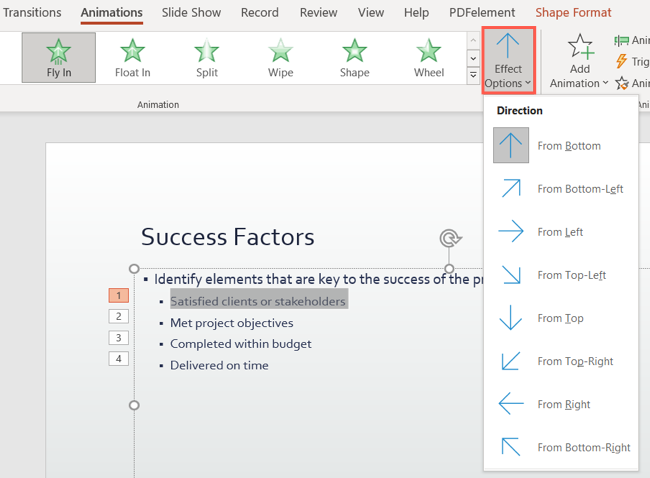Apply the Wipe animation
The height and width of the screenshot is (478, 650).
(280, 57)
